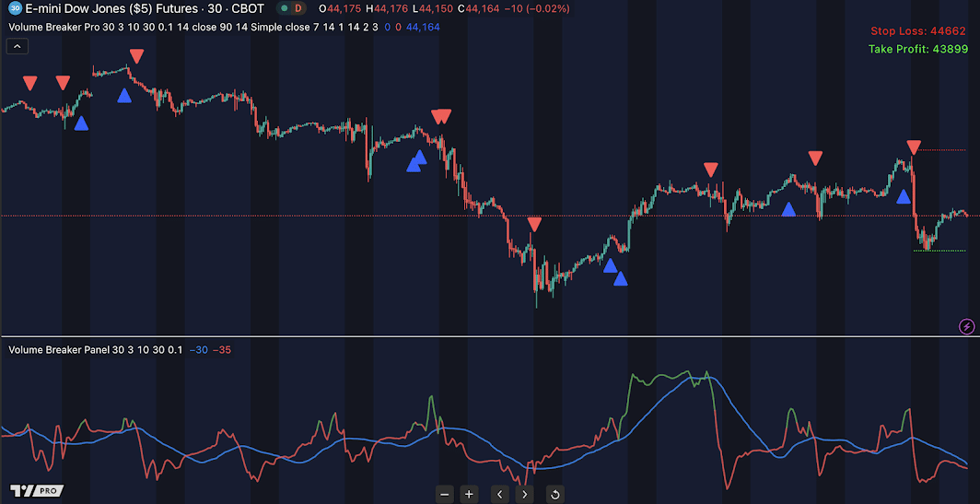980x504 pixels.
Task: Open the E-mini Dow Jones Futures symbol title
Action: click(146, 8)
